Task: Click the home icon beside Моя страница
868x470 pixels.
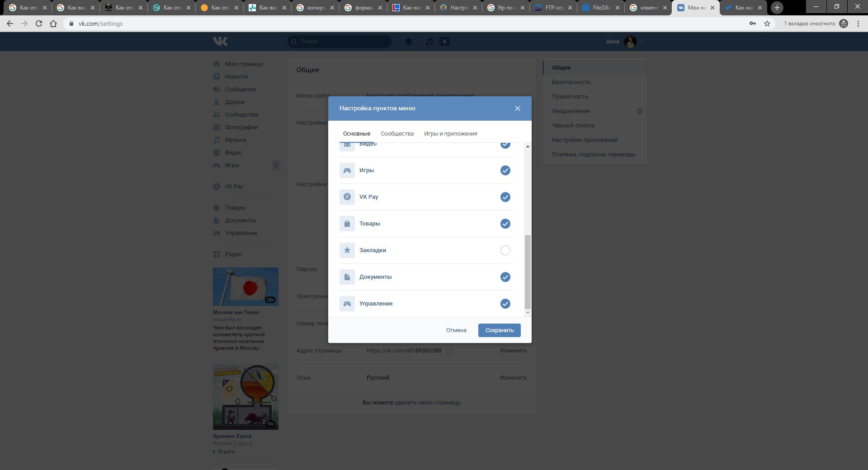Action: [217, 64]
